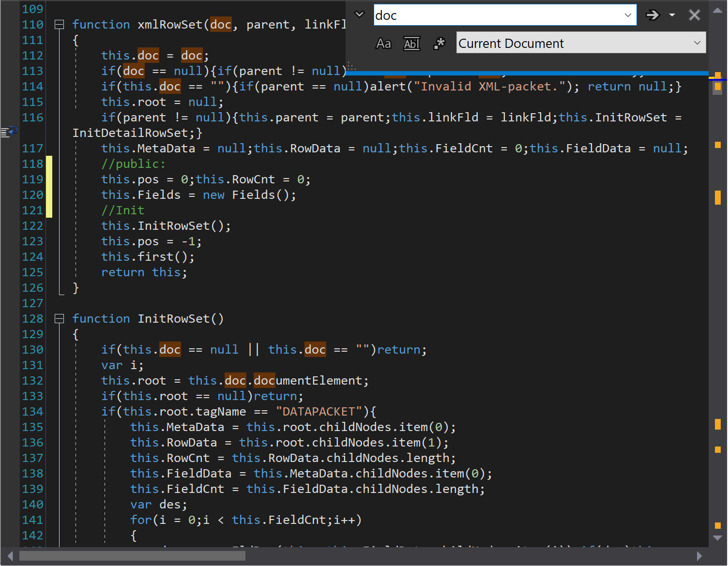Click the vertical scrollbar down arrow
The height and width of the screenshot is (566, 728).
coord(718,538)
